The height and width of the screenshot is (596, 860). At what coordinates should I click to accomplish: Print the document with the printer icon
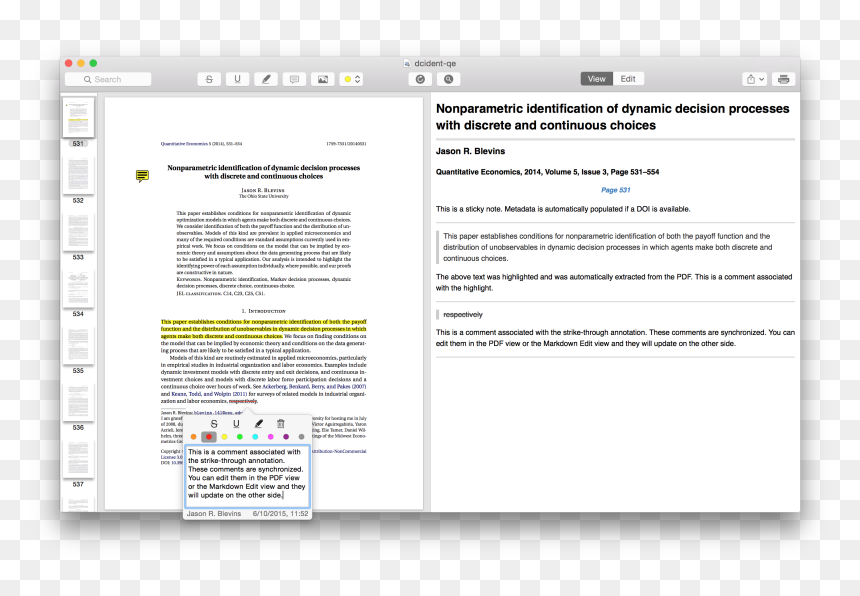[x=784, y=80]
